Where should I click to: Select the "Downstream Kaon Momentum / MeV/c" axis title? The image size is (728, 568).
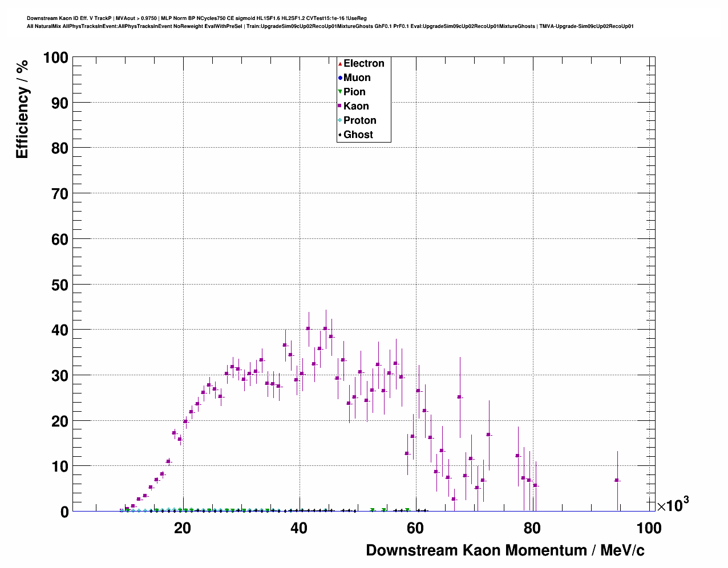pyautogui.click(x=505, y=550)
